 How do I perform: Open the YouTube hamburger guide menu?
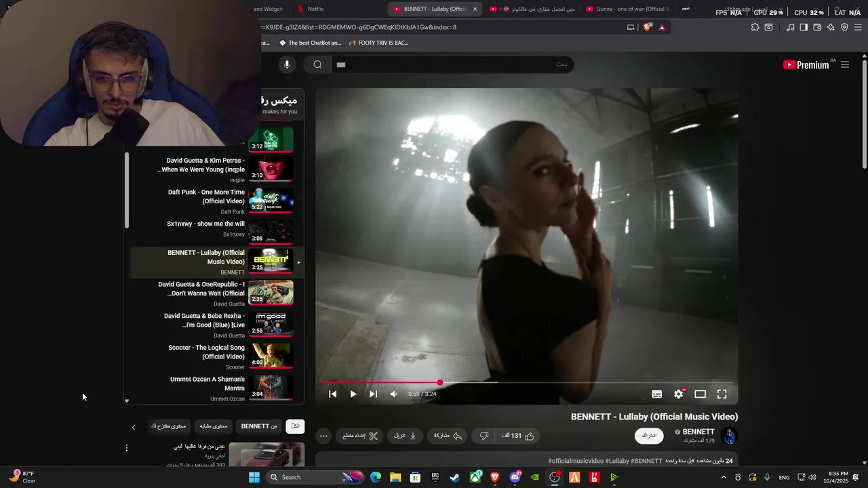[x=845, y=65]
